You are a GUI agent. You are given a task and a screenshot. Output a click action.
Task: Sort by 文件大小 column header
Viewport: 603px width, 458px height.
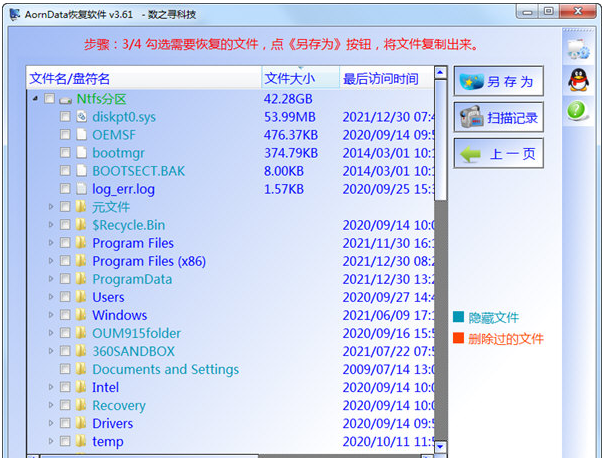(x=300, y=78)
